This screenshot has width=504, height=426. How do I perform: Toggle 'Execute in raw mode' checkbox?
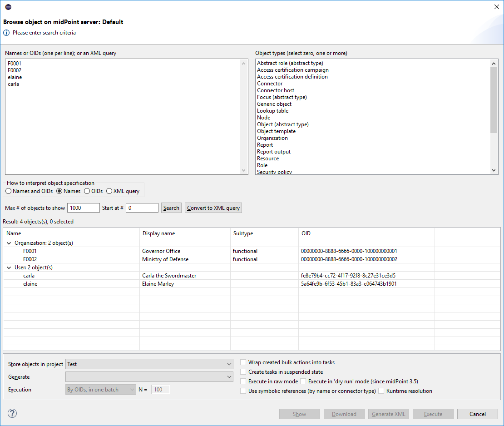coord(244,381)
